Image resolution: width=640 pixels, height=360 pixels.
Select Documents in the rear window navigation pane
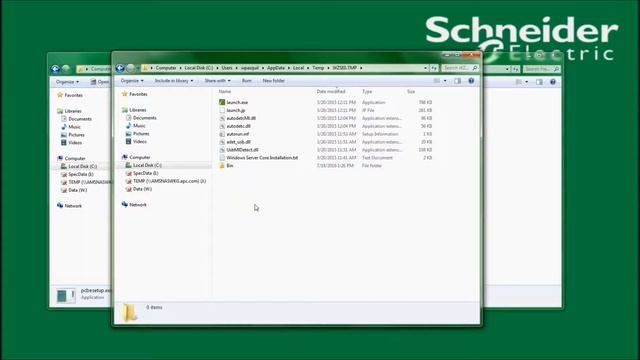[x=80, y=119]
